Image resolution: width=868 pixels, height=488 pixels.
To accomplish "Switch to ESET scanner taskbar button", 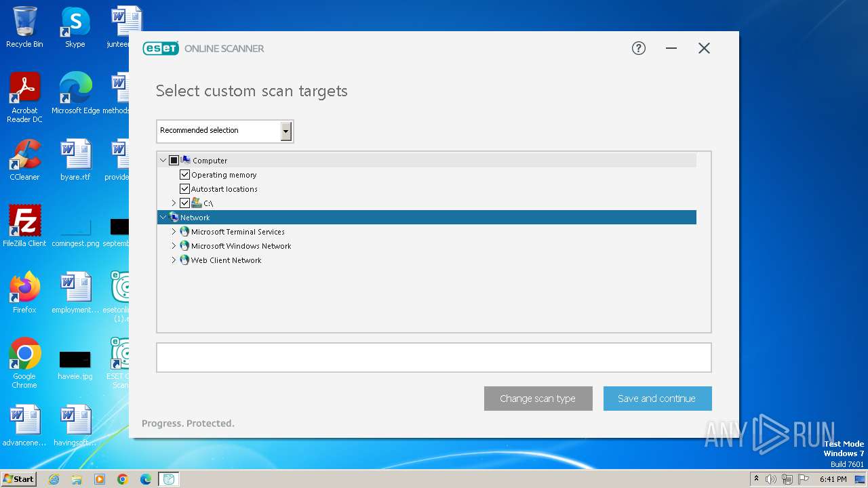I will (x=169, y=479).
